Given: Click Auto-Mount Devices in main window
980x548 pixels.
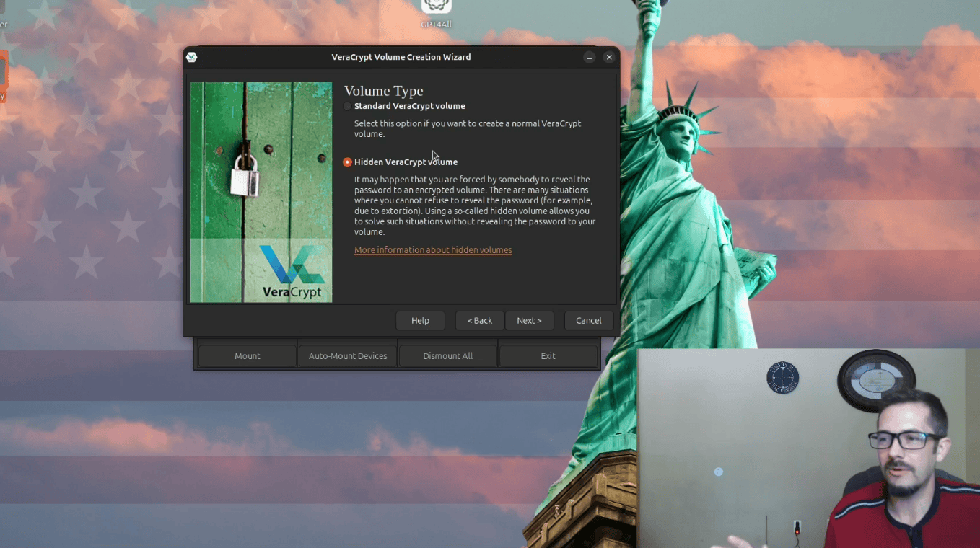Looking at the screenshot, I should pos(348,356).
